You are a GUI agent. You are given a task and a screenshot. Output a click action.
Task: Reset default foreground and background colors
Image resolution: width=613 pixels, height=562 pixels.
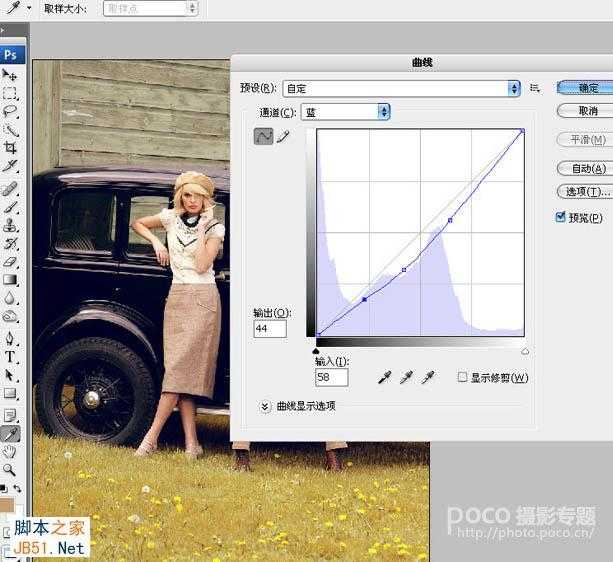pos(3,489)
